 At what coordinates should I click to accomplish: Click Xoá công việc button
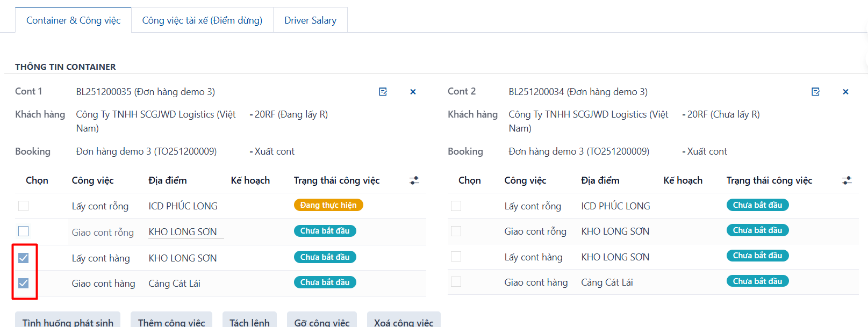[404, 321]
